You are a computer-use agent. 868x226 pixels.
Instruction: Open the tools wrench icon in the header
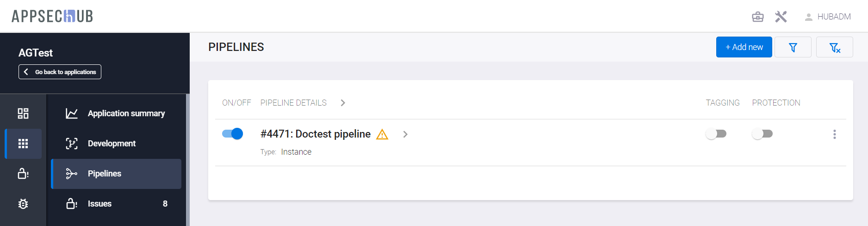pos(781,17)
